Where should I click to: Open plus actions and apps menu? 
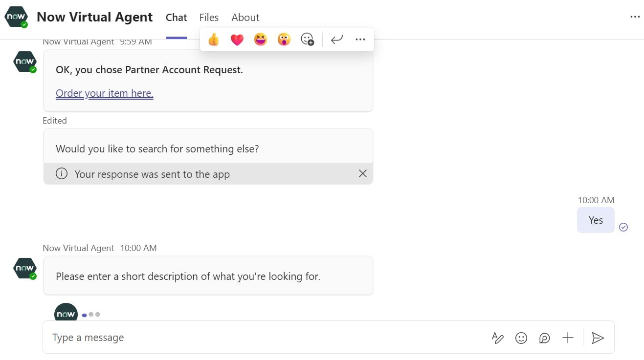(568, 338)
